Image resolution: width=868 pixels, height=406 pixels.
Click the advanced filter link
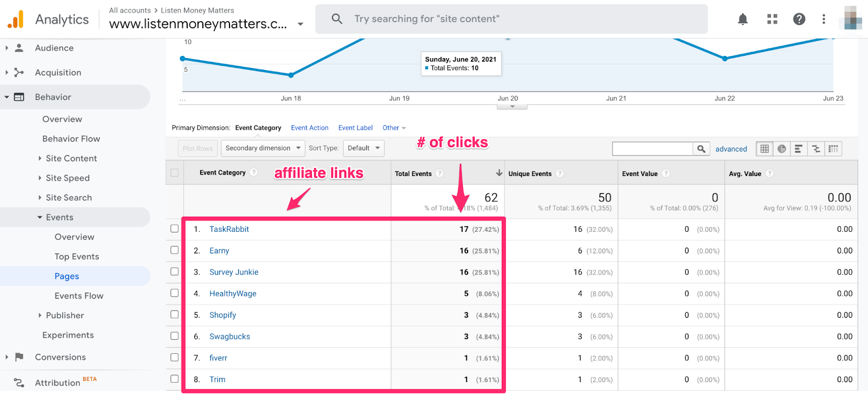coord(731,149)
